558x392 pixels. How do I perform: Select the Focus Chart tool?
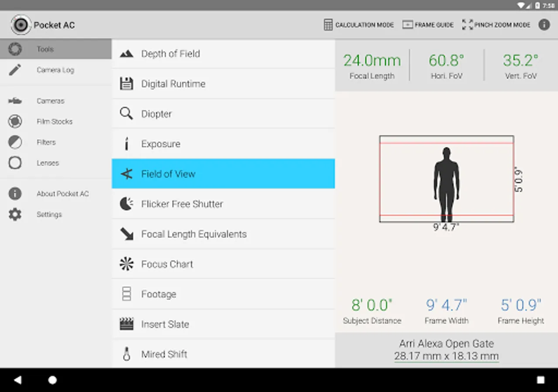[x=223, y=264]
